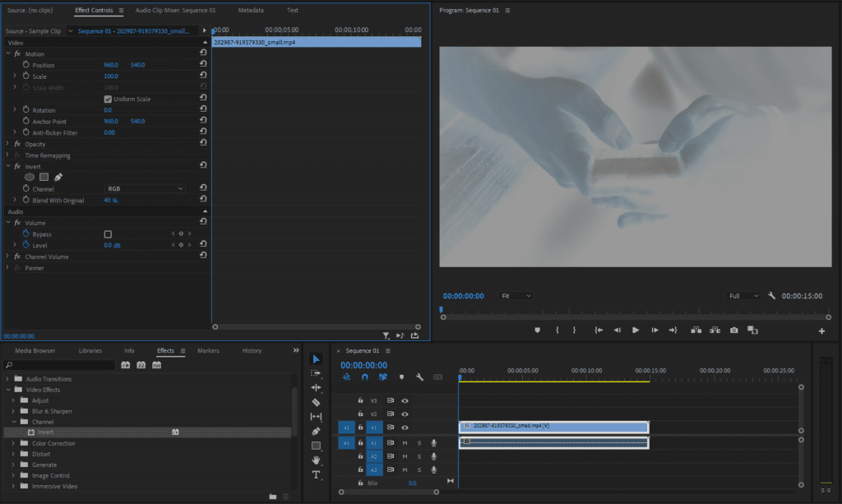This screenshot has width=842, height=504.
Task: Toggle Linked Selection in timeline
Action: point(383,377)
